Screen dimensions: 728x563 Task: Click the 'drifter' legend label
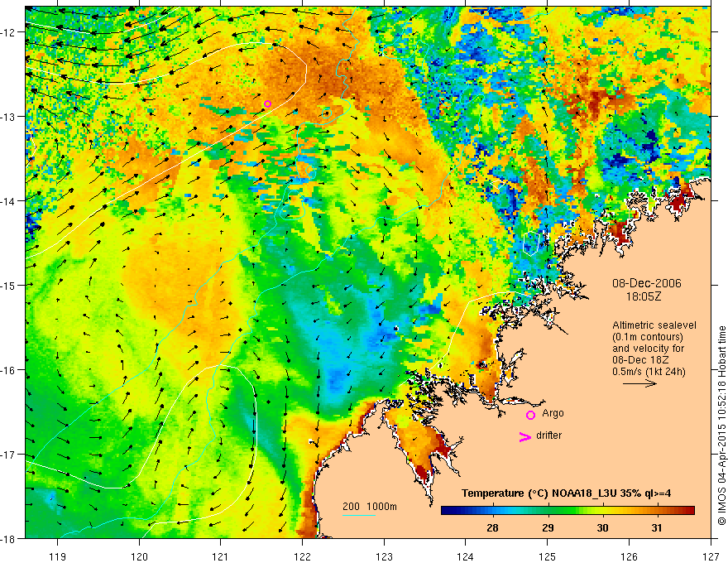click(548, 435)
